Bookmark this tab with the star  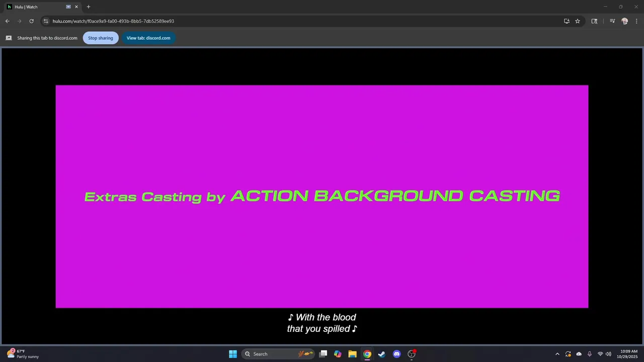pos(578,21)
